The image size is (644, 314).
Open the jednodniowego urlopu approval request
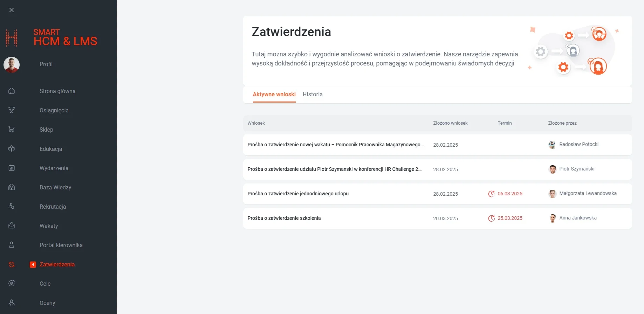pos(298,194)
